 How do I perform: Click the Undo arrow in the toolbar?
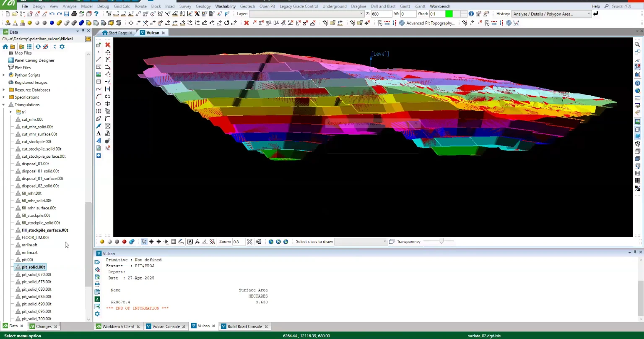[x=52, y=14]
